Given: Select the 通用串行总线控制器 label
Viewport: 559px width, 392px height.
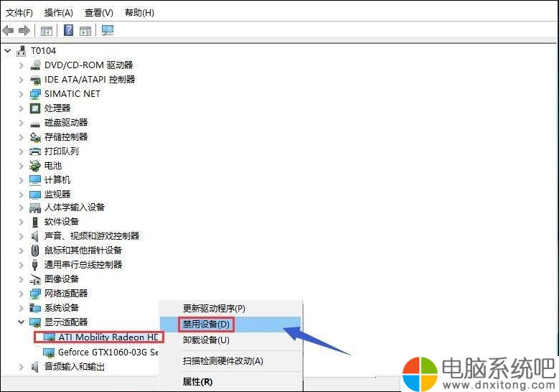Looking at the screenshot, I should tap(83, 265).
